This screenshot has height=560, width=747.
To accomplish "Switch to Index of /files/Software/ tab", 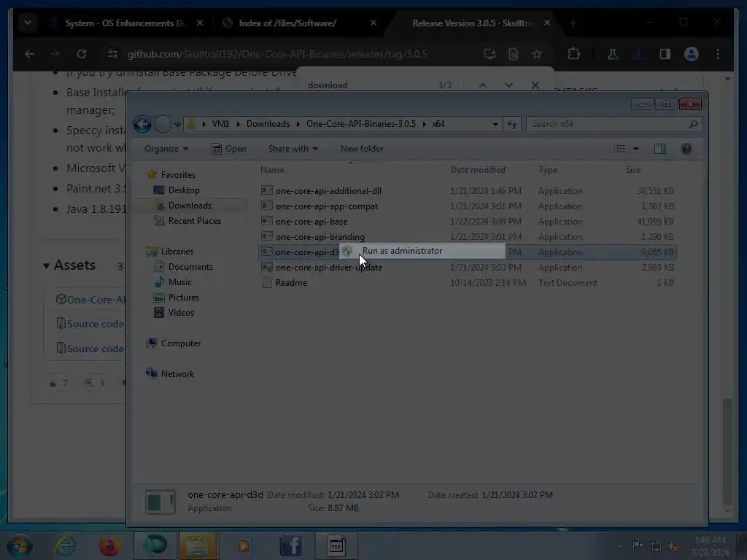I will [x=287, y=23].
